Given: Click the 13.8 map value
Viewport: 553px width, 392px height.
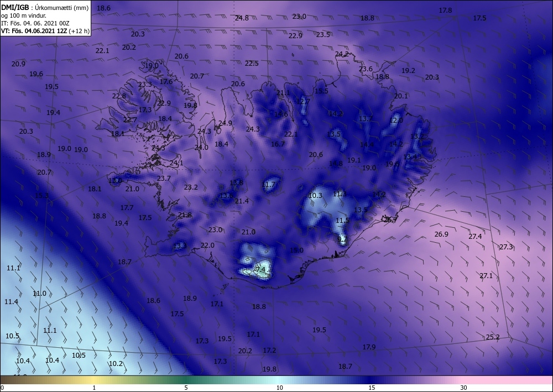Looking at the screenshot, I should pos(236,182).
